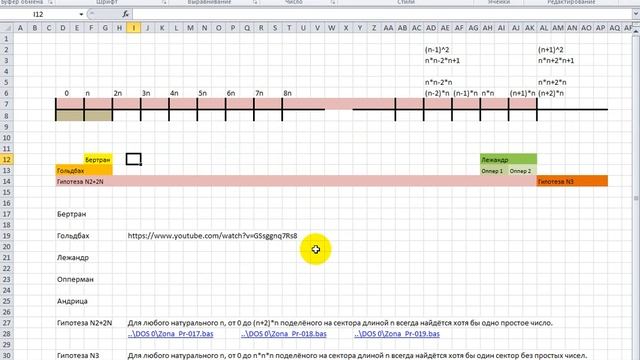640x360 pixels.
Task: Select the dark orange Гипотеза N3 cell in row 14
Action: click(572, 181)
